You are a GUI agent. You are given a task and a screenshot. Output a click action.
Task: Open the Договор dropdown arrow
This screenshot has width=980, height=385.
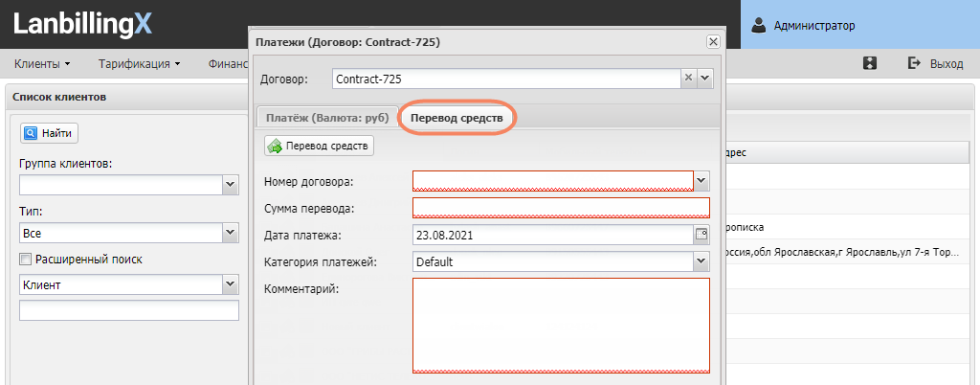pos(705,79)
